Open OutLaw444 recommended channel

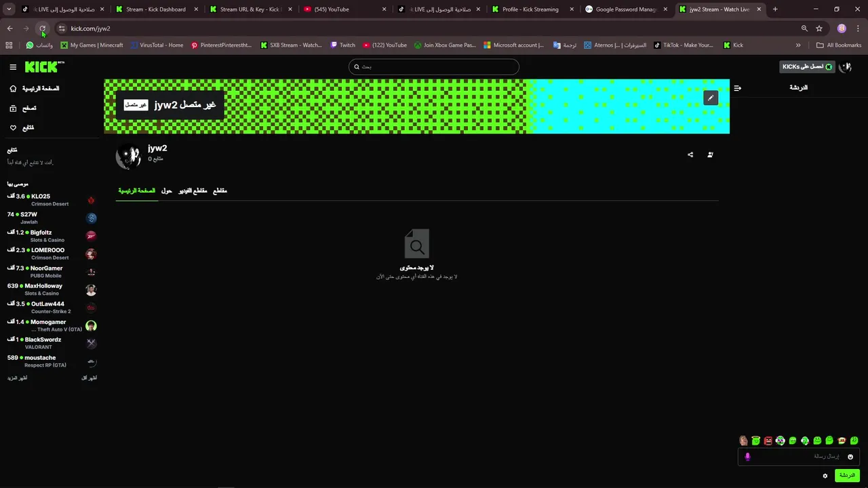pos(52,307)
